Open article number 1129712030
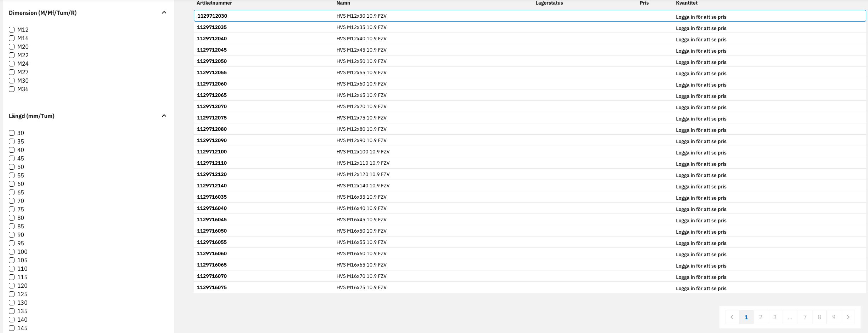Image resolution: width=868 pixels, height=333 pixels. 212,16
